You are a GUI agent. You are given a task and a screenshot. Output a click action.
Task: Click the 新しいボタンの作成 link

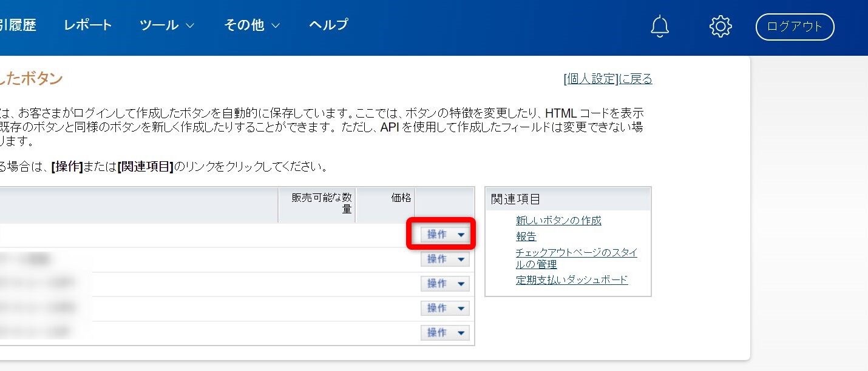click(558, 221)
